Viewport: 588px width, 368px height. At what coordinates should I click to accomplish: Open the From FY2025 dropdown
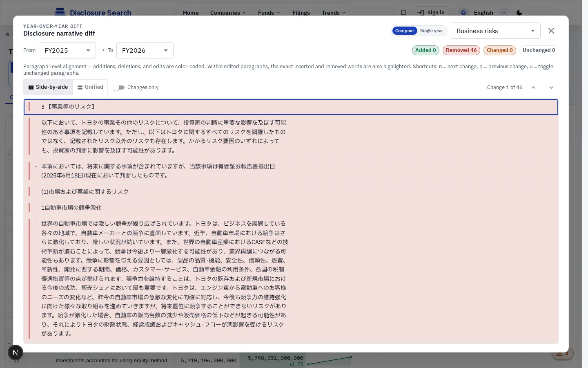67,50
